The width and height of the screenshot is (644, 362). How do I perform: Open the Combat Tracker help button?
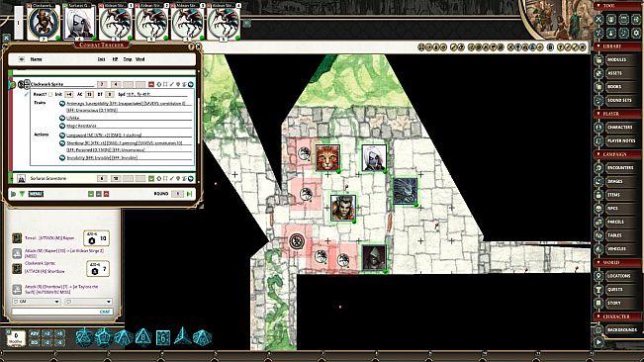pyautogui.click(x=191, y=46)
